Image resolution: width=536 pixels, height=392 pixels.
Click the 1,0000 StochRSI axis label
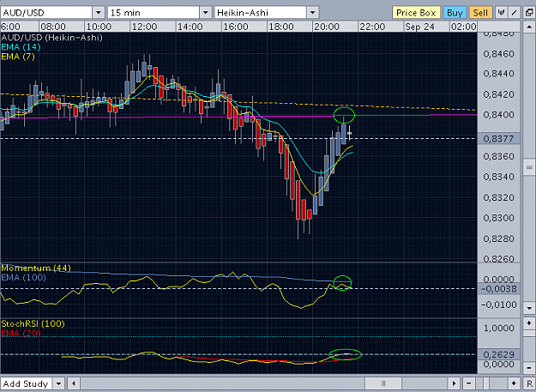click(499, 328)
